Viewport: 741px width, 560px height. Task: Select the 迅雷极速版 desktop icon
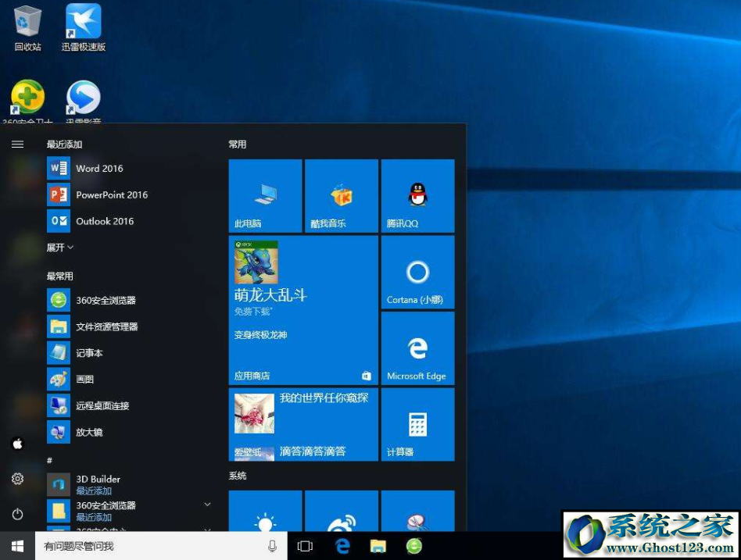click(83, 27)
